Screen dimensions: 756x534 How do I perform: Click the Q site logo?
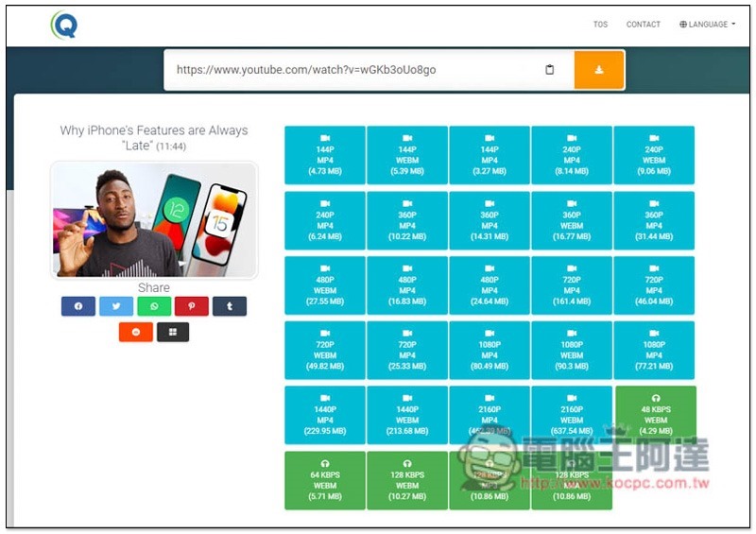tap(64, 25)
